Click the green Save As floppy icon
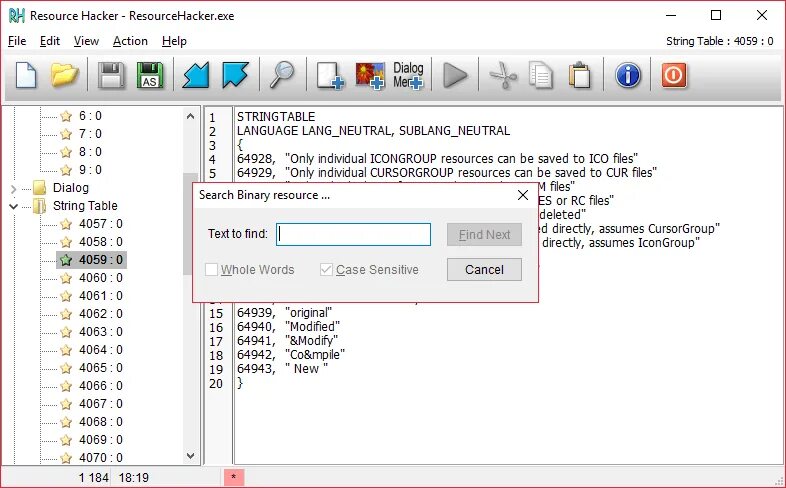This screenshot has height=488, width=786. tap(150, 75)
